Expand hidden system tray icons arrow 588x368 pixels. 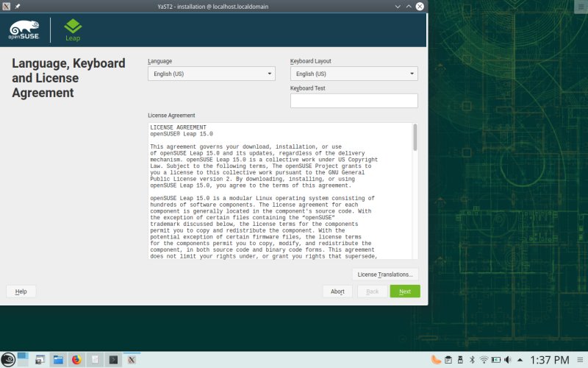pyautogui.click(x=520, y=360)
